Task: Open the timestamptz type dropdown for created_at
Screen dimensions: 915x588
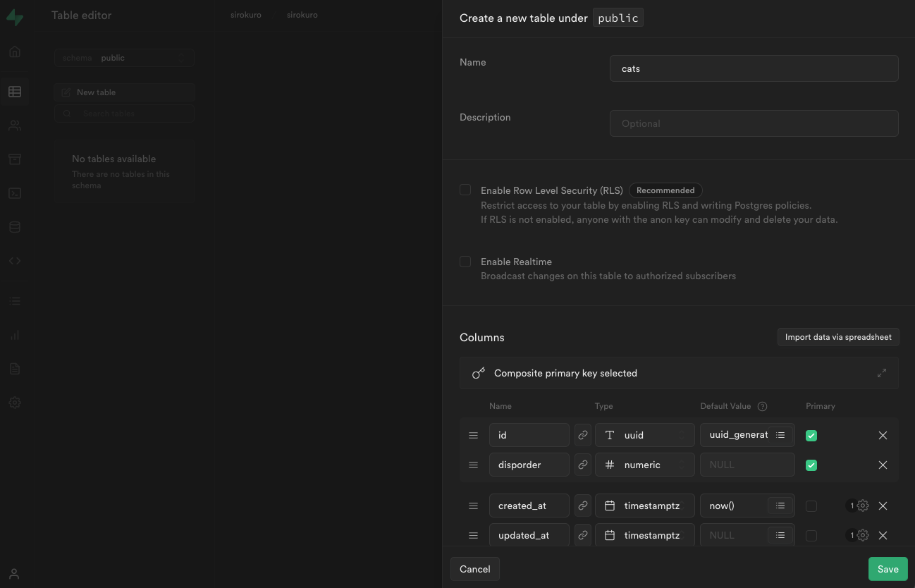Action: coord(645,506)
